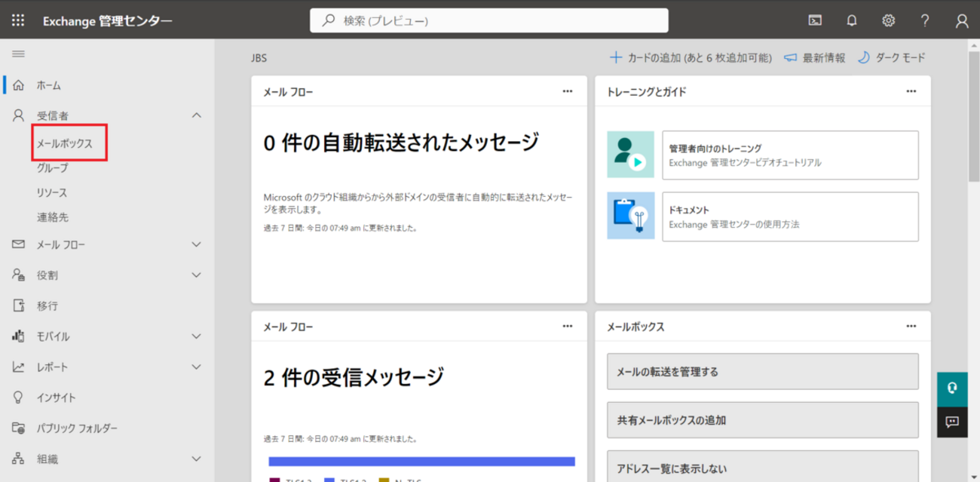Image resolution: width=980 pixels, height=482 pixels.
Task: Click 共有メールボックスの追加
Action: click(762, 420)
